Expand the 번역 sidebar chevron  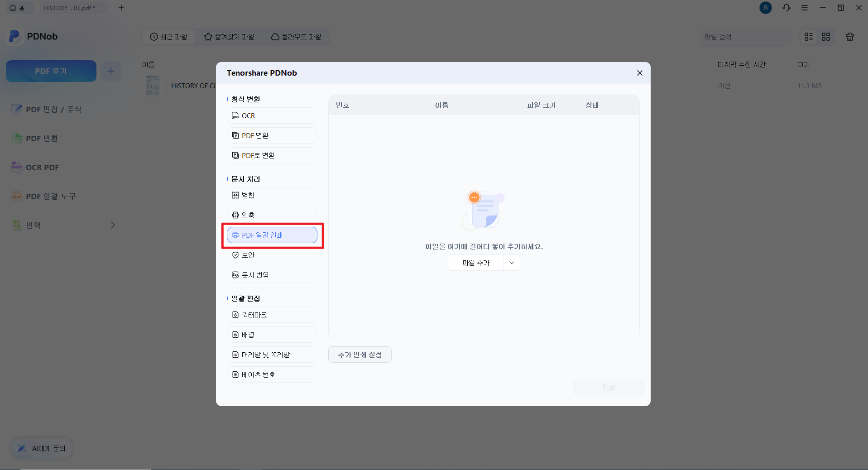[113, 225]
